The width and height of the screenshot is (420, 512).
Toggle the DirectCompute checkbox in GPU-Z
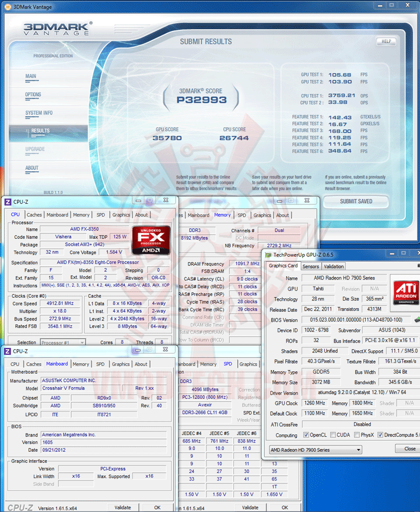380,434
